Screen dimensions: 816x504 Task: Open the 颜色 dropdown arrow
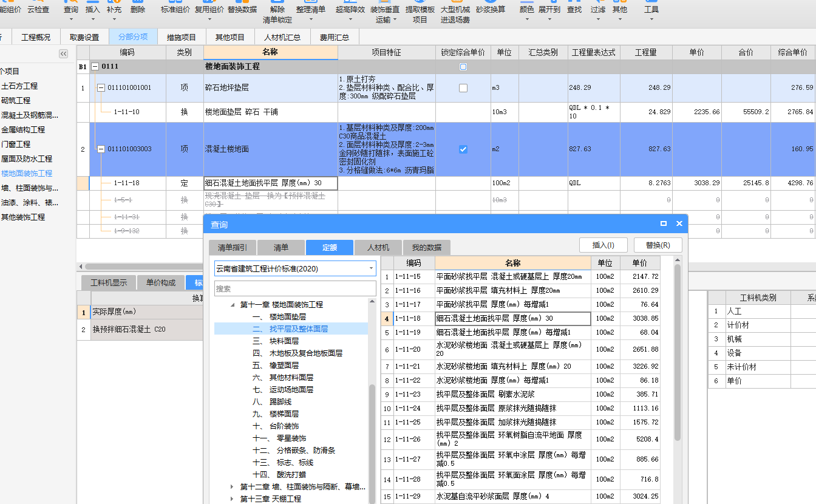click(x=527, y=19)
